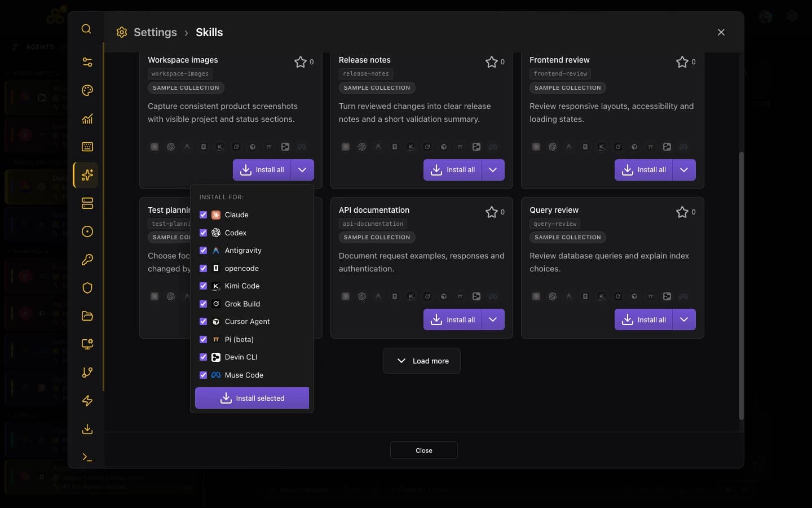This screenshot has height=508, width=812.
Task: Toggle the Antigravity checkbox
Action: (x=203, y=250)
